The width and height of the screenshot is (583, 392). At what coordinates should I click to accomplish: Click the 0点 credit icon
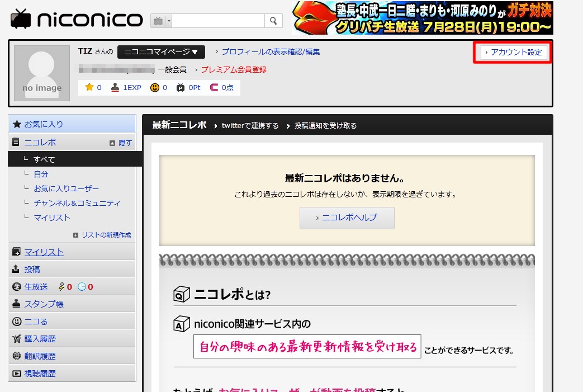[x=214, y=87]
